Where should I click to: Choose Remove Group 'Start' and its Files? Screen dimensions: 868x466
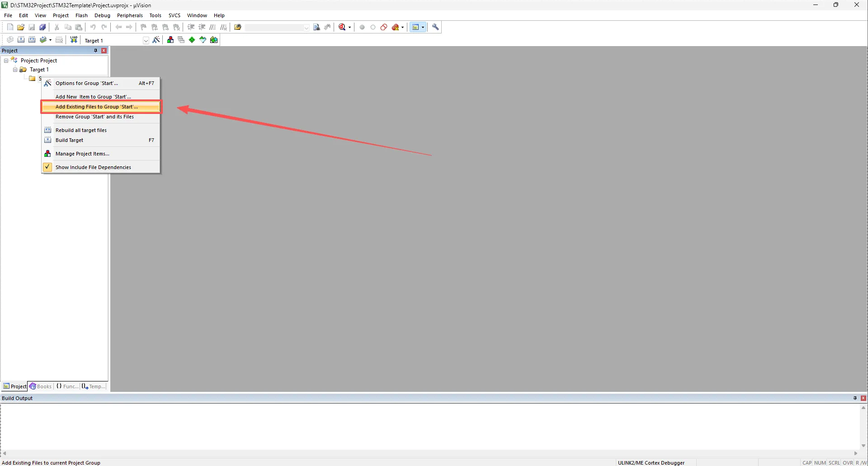(x=101, y=117)
